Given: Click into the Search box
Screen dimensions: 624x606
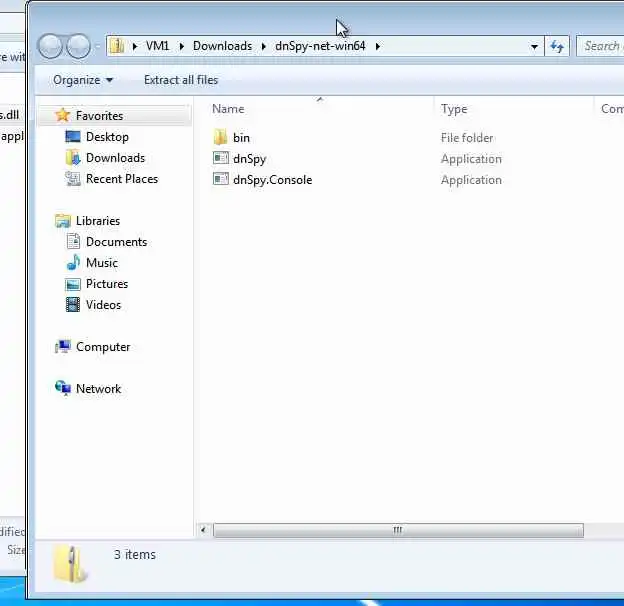Looking at the screenshot, I should 601,46.
